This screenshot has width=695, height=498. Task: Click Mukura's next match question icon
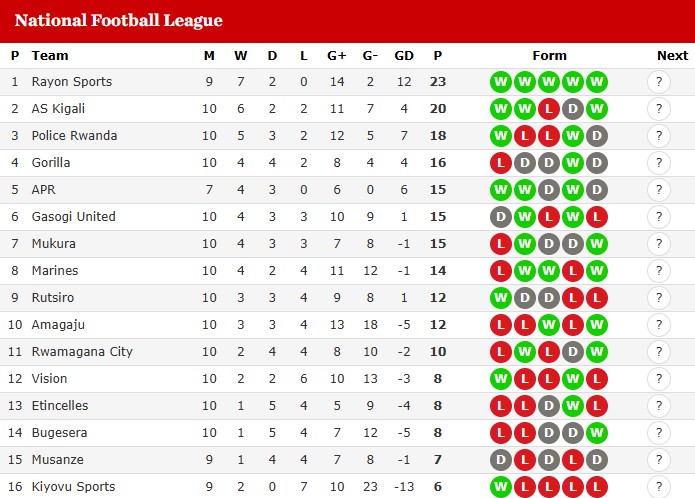(659, 244)
